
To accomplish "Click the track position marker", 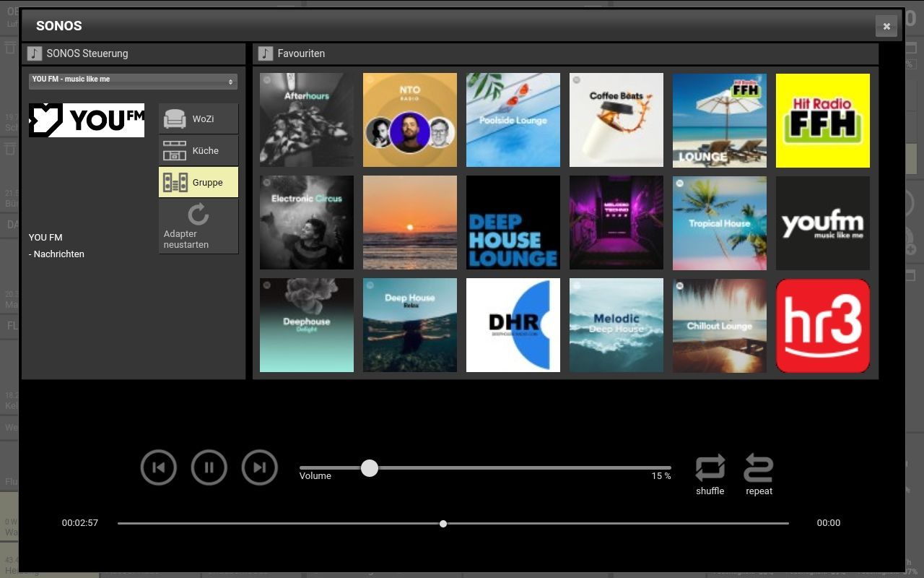I will [443, 524].
